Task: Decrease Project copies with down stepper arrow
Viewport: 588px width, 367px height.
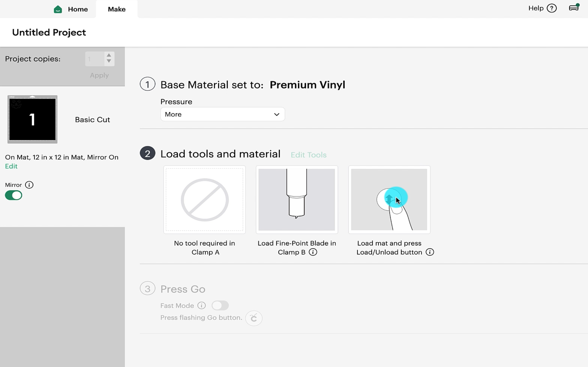Action: (109, 62)
